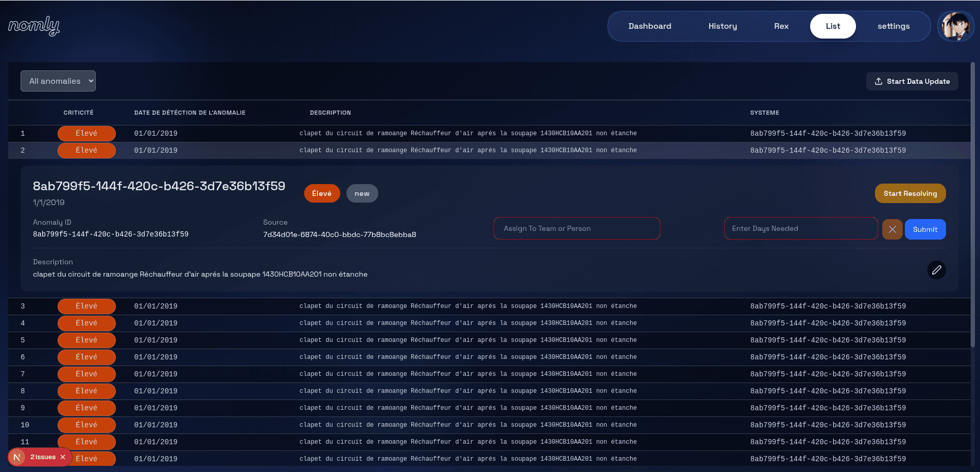Click the N notification icon at bottom left
The image size is (980, 472).
tap(17, 457)
